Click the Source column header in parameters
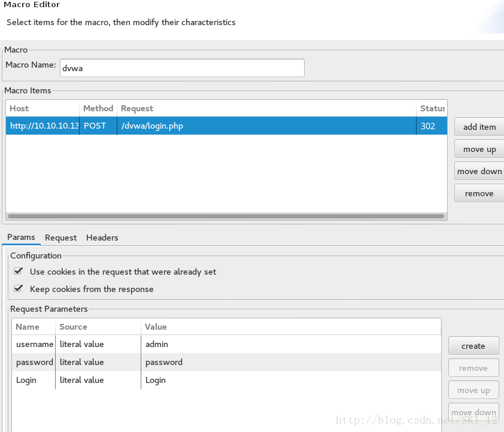 [98, 327]
